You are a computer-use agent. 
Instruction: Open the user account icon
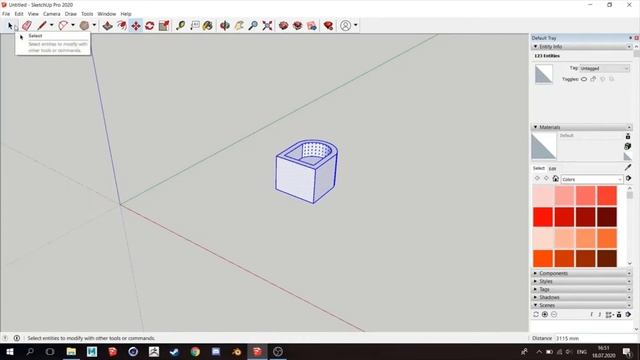click(345, 26)
